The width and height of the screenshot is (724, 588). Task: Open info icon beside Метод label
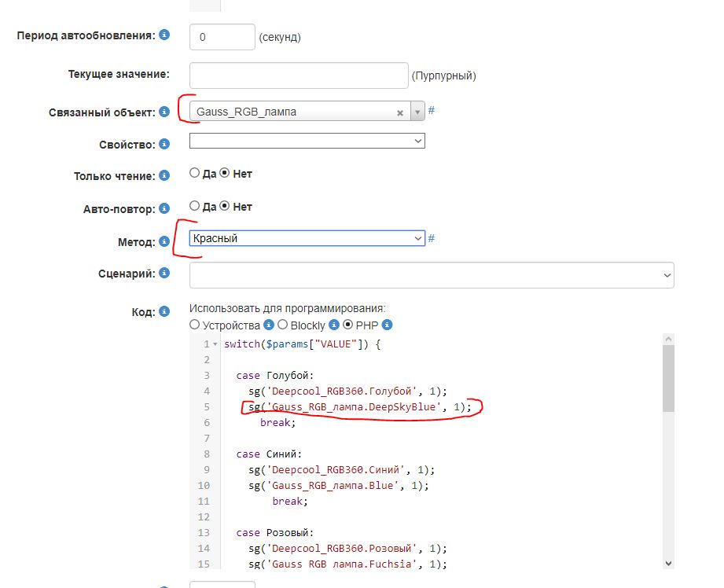(x=164, y=241)
